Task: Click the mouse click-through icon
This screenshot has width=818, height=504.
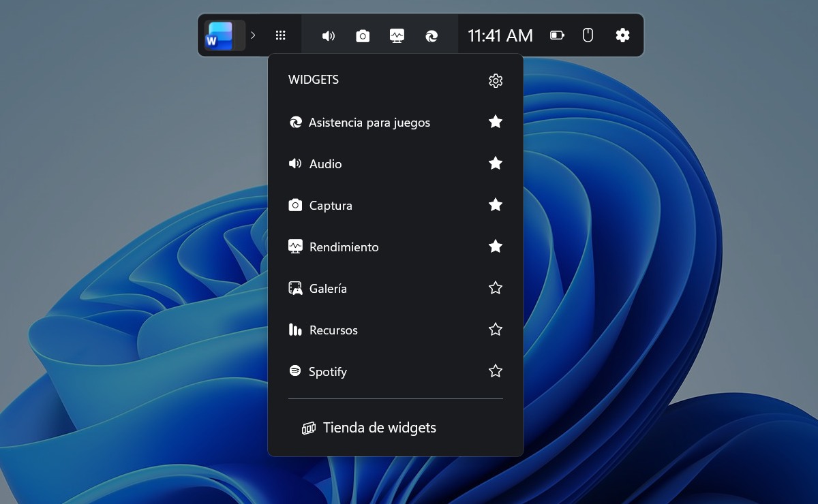Action: 588,35
